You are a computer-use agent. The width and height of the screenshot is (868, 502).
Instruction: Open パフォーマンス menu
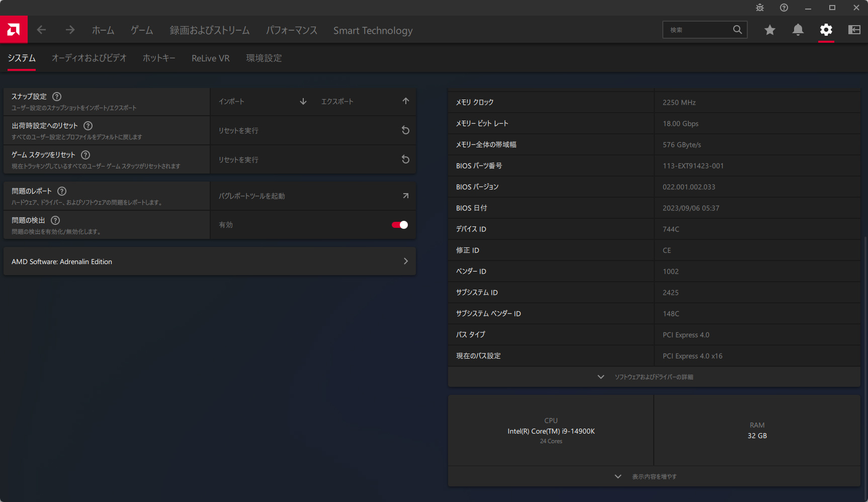[292, 31]
